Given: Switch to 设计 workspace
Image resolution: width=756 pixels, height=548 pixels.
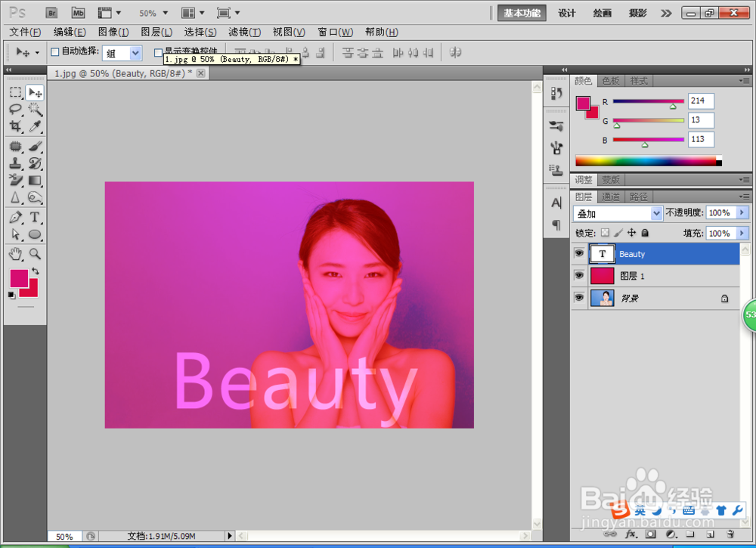Looking at the screenshot, I should coord(567,13).
